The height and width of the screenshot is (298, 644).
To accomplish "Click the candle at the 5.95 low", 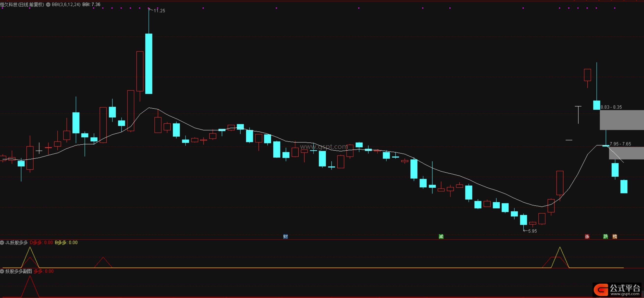I will (x=523, y=220).
